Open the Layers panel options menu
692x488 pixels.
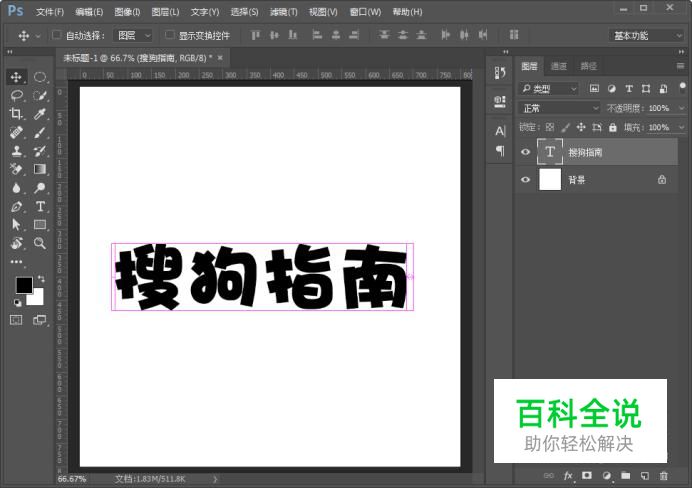click(681, 66)
